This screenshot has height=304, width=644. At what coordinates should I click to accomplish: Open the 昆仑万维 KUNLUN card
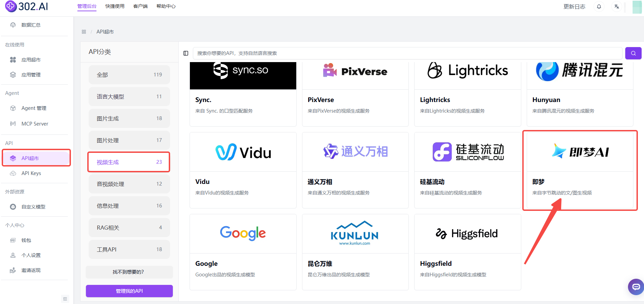click(355, 252)
